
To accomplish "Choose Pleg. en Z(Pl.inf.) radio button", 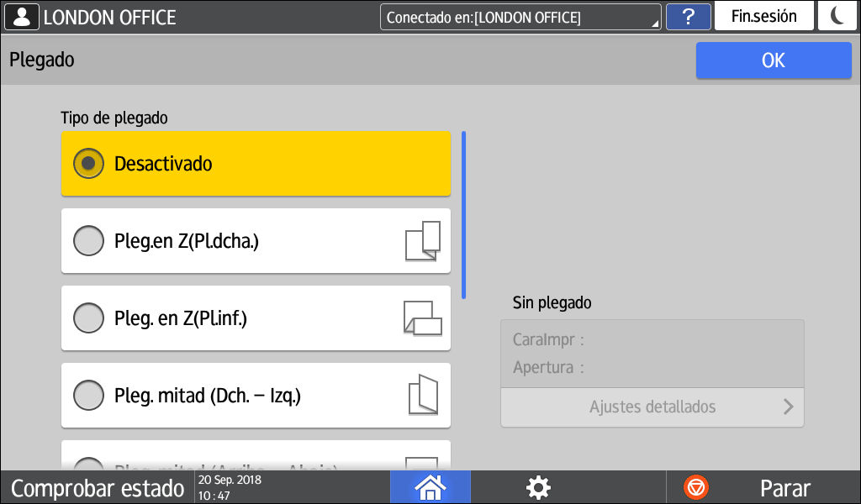I will click(88, 318).
